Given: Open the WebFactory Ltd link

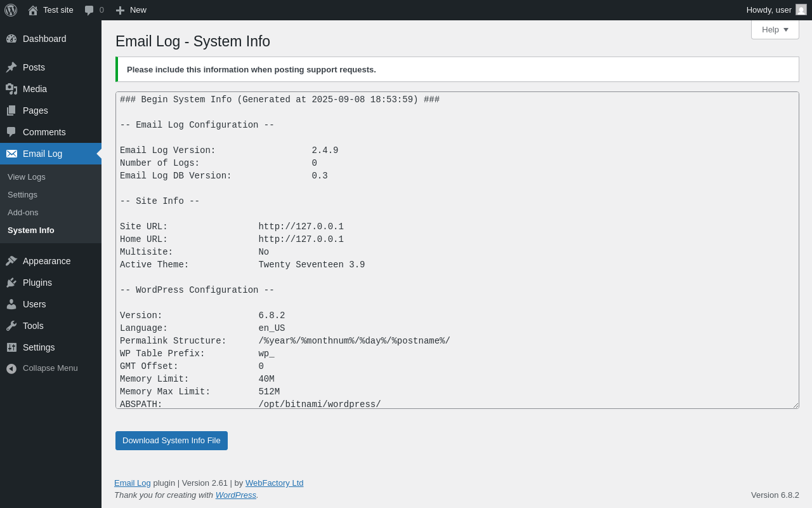Looking at the screenshot, I should click(275, 483).
